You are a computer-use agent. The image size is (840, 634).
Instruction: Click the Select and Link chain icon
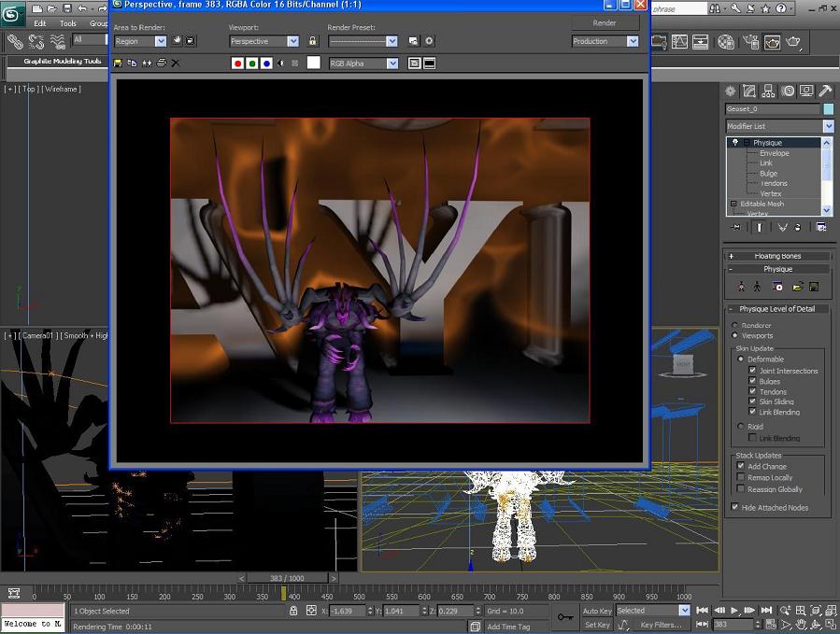pos(14,41)
